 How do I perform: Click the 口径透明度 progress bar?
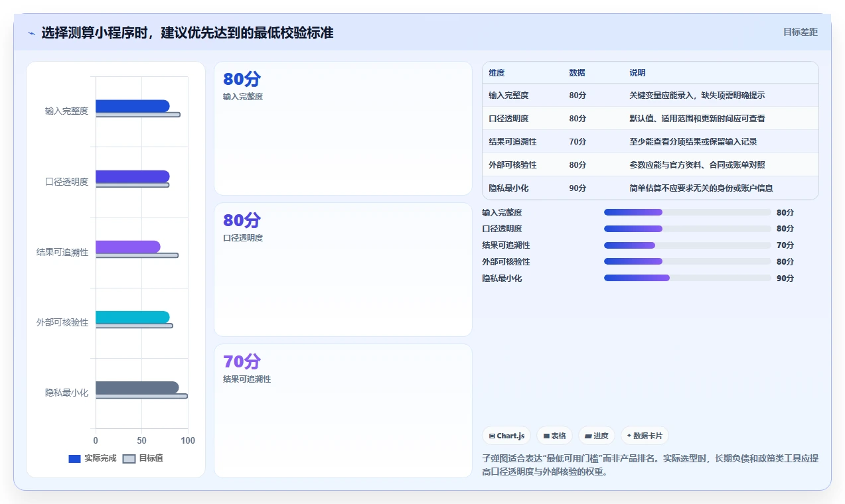tap(688, 229)
